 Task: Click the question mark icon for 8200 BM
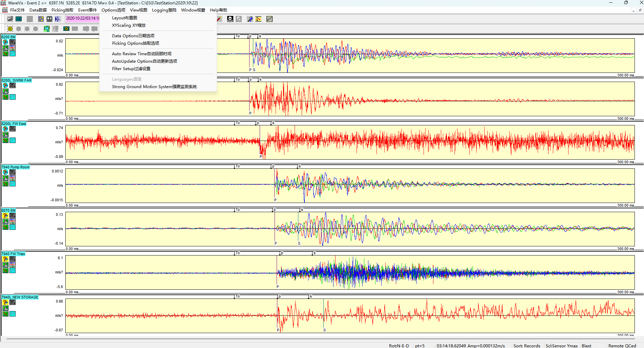click(5, 42)
